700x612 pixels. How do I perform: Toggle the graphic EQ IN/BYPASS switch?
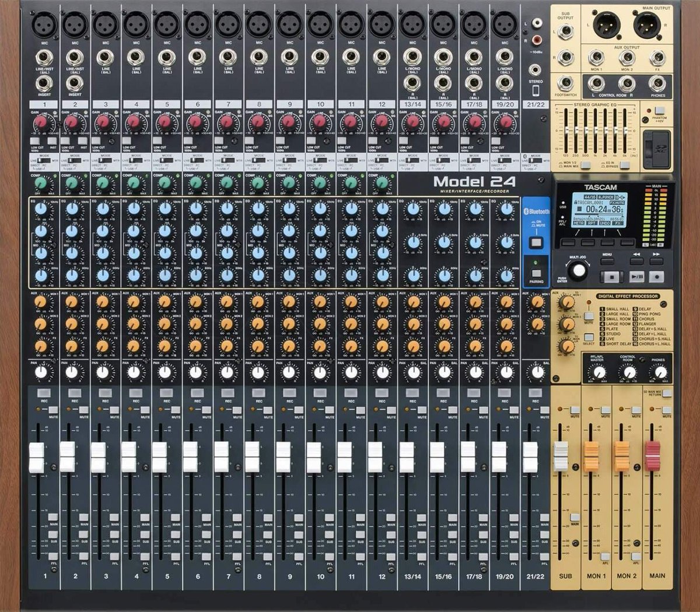624,166
